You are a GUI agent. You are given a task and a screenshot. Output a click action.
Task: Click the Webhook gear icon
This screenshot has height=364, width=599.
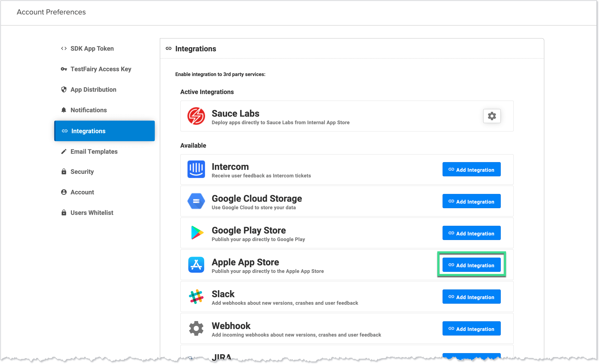coord(196,328)
